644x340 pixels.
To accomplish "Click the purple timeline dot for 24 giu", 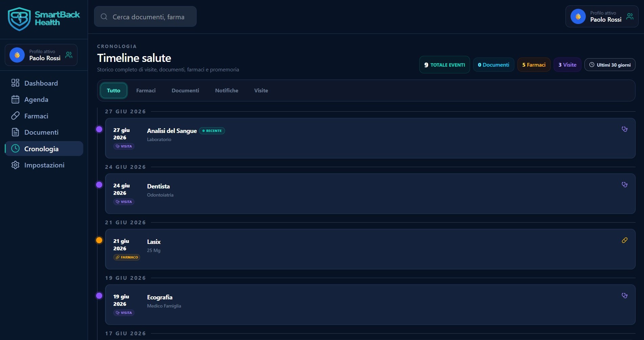I will pos(99,184).
